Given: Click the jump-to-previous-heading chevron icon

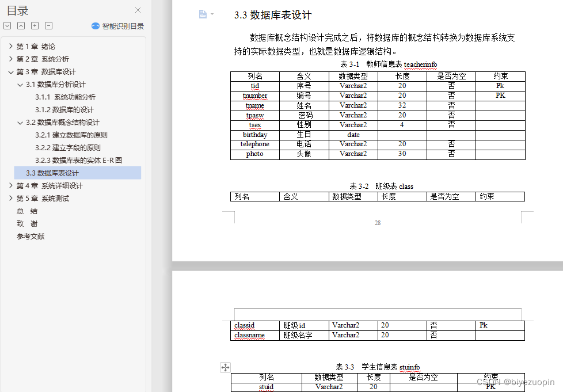Looking at the screenshot, I should [20, 25].
